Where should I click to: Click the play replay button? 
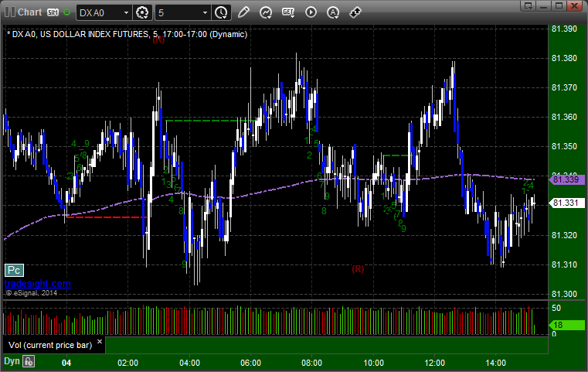coord(311,12)
